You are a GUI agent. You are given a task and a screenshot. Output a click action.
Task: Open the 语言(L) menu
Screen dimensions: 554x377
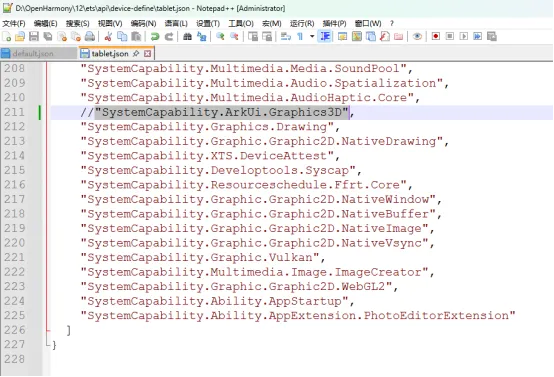[x=176, y=23]
